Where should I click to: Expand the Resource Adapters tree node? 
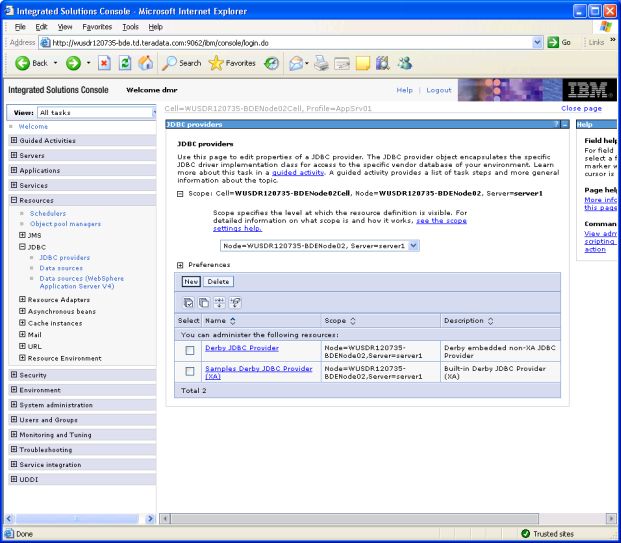[23, 299]
